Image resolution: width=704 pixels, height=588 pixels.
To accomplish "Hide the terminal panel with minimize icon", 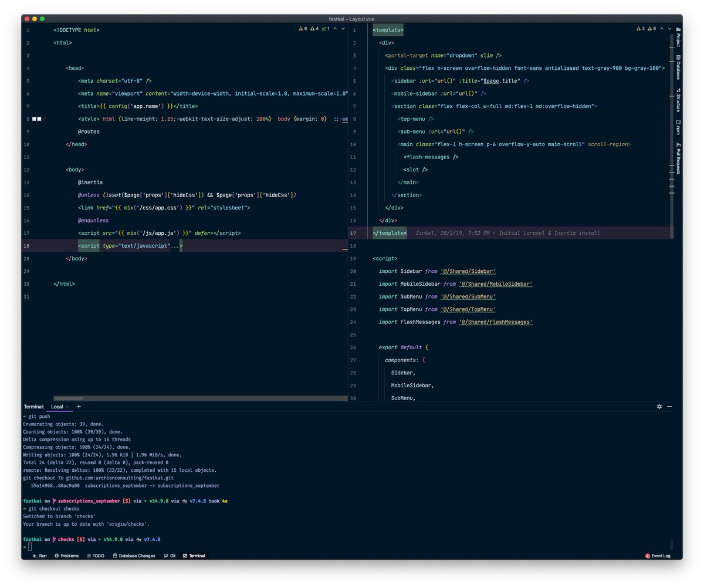I will (x=669, y=406).
